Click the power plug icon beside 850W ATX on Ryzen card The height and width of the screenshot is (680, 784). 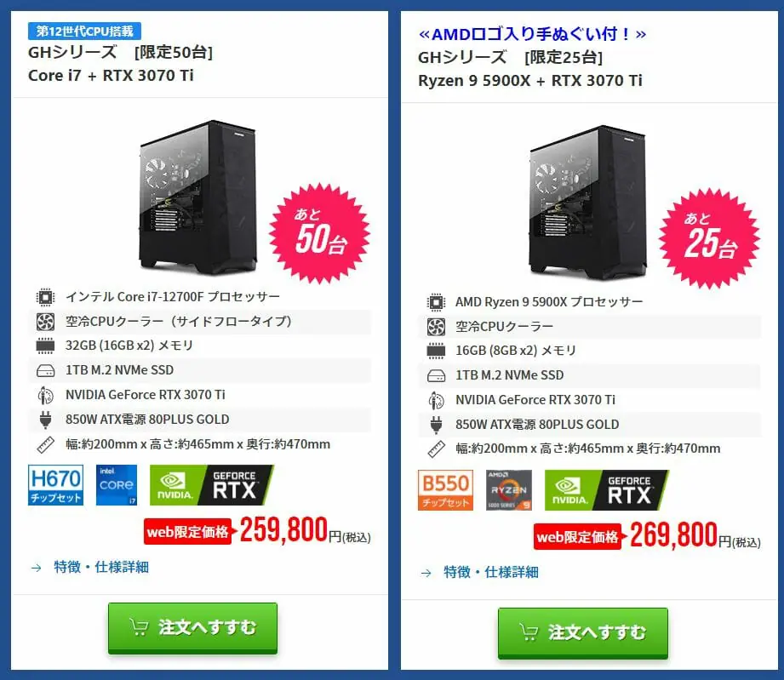pyautogui.click(x=436, y=425)
